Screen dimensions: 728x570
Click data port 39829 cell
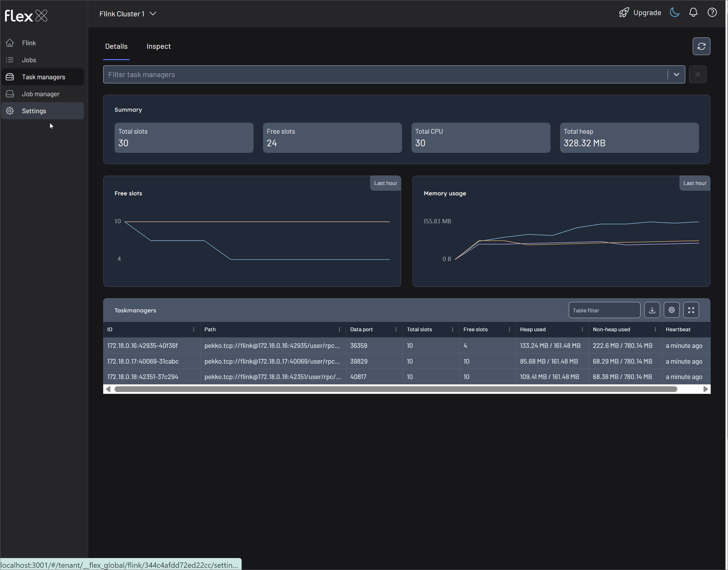(x=374, y=361)
